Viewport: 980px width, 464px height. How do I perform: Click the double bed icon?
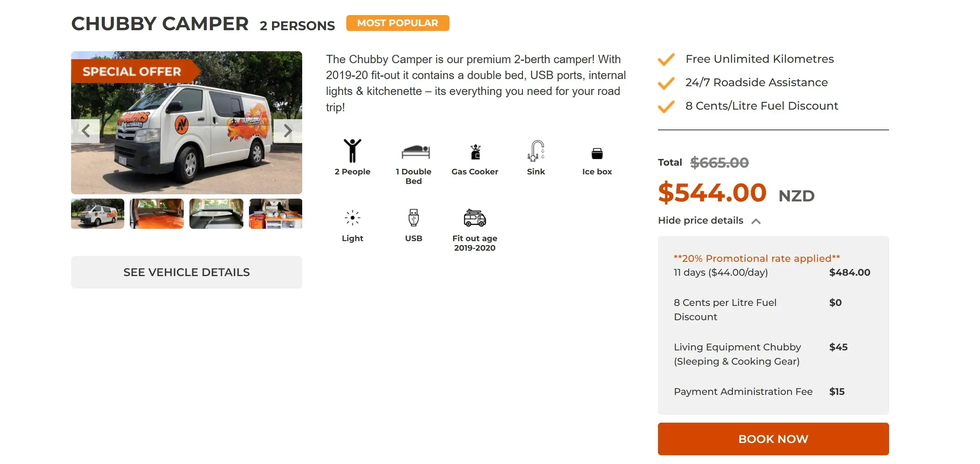(415, 152)
